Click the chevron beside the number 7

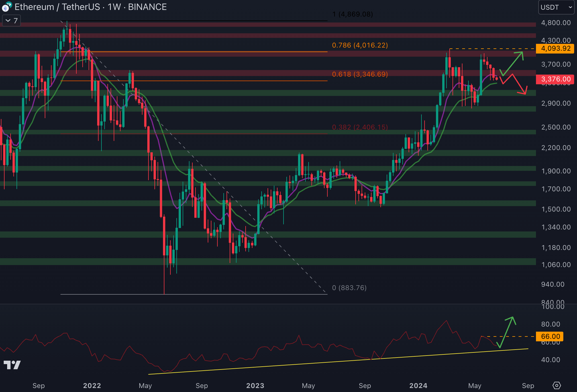8,20
